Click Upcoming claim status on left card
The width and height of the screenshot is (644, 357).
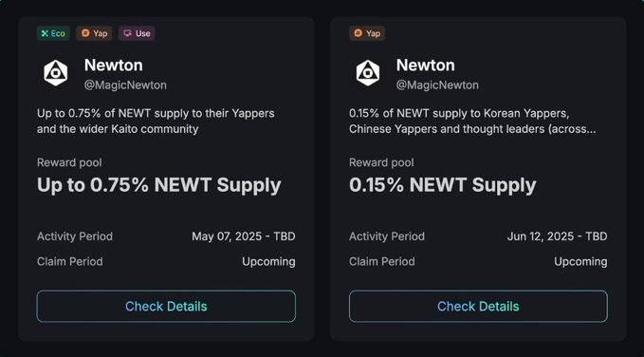(x=268, y=262)
